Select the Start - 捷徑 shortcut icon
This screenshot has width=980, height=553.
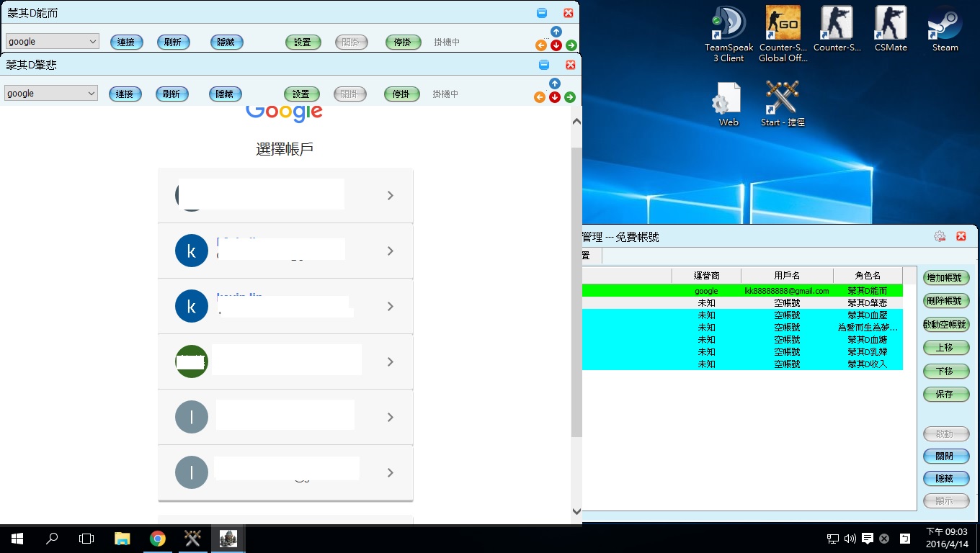tap(783, 104)
